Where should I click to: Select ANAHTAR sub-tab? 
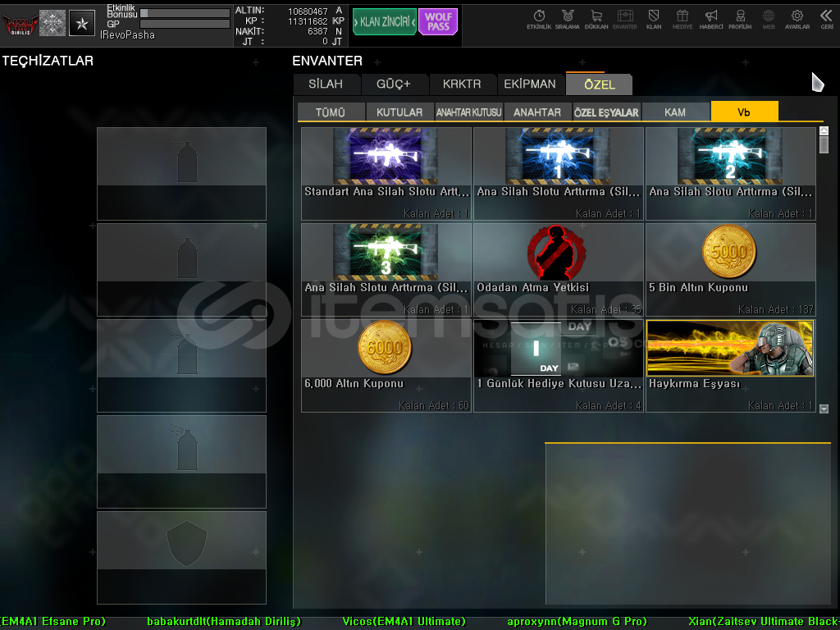(537, 112)
